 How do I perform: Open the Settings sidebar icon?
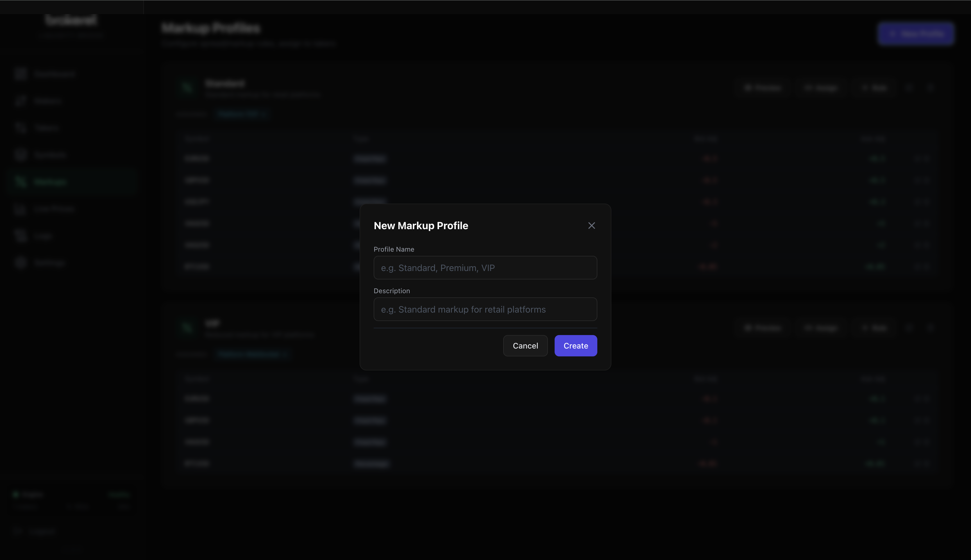pos(21,262)
